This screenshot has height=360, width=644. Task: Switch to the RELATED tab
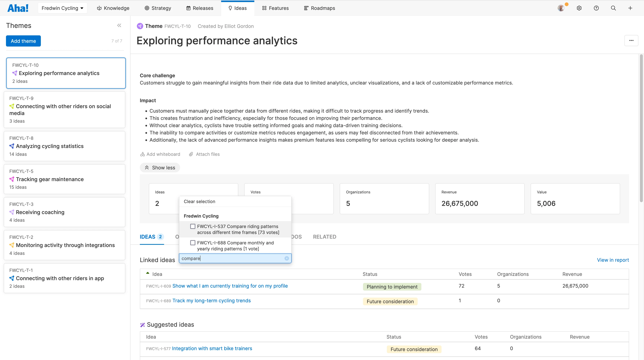coord(324,237)
